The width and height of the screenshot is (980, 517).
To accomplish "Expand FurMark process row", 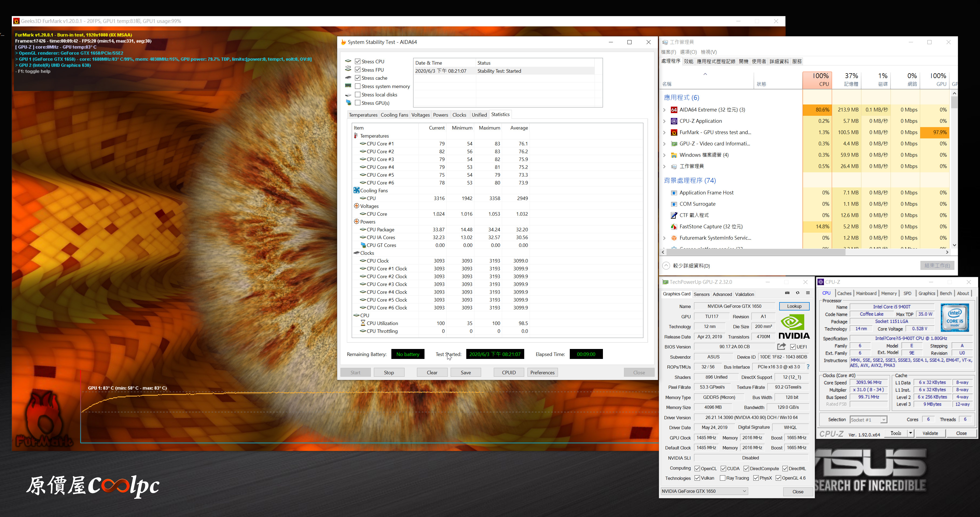I will [x=664, y=132].
